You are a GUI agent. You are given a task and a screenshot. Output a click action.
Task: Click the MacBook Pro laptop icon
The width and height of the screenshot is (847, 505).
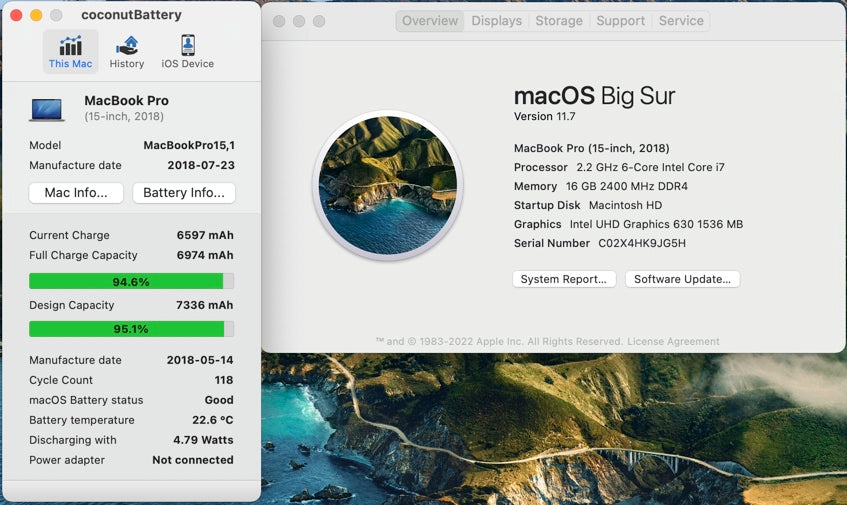coord(47,110)
